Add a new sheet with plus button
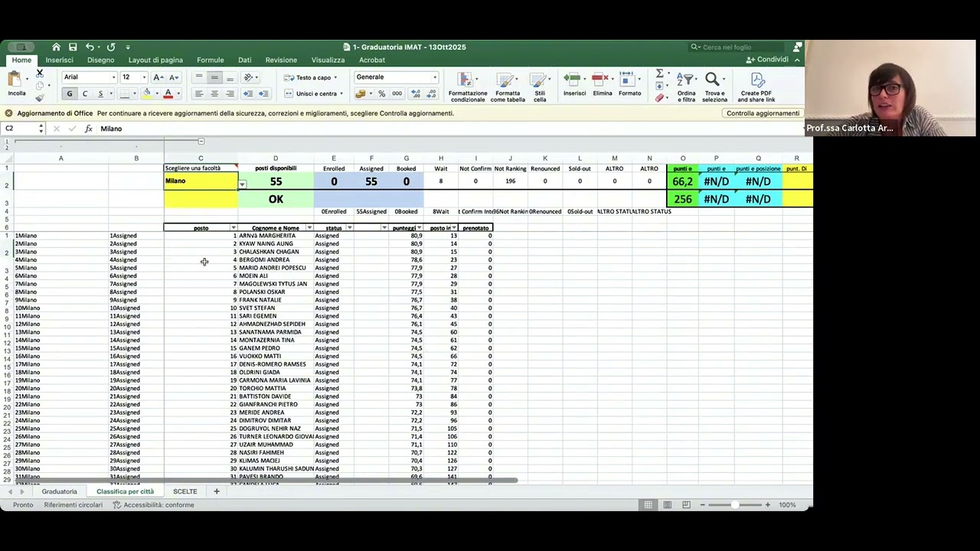Viewport: 980px width, 551px height. point(216,491)
